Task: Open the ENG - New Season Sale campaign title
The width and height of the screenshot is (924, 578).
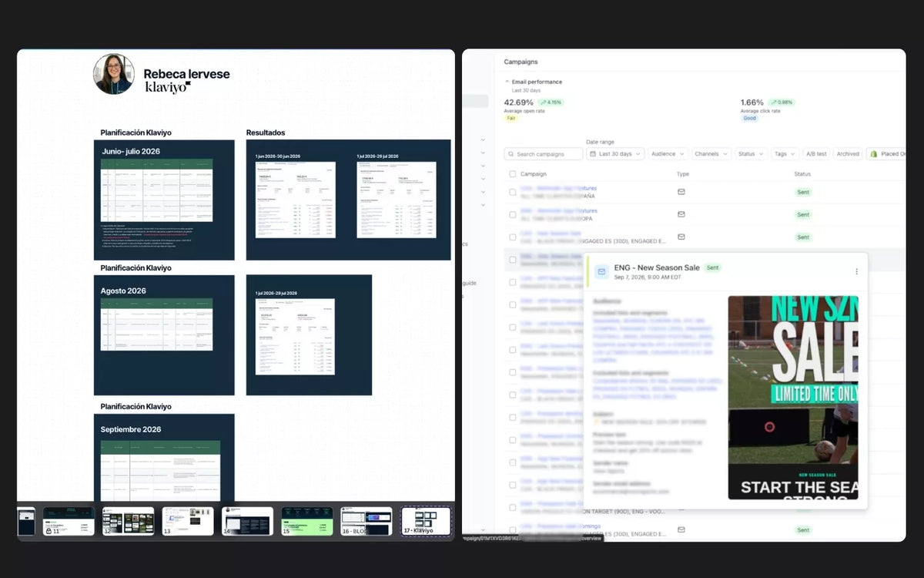Action: click(x=657, y=267)
